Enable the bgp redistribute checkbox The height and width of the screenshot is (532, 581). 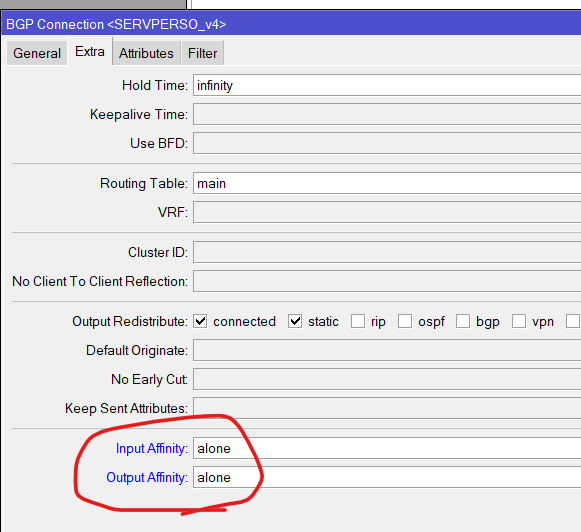tap(463, 321)
